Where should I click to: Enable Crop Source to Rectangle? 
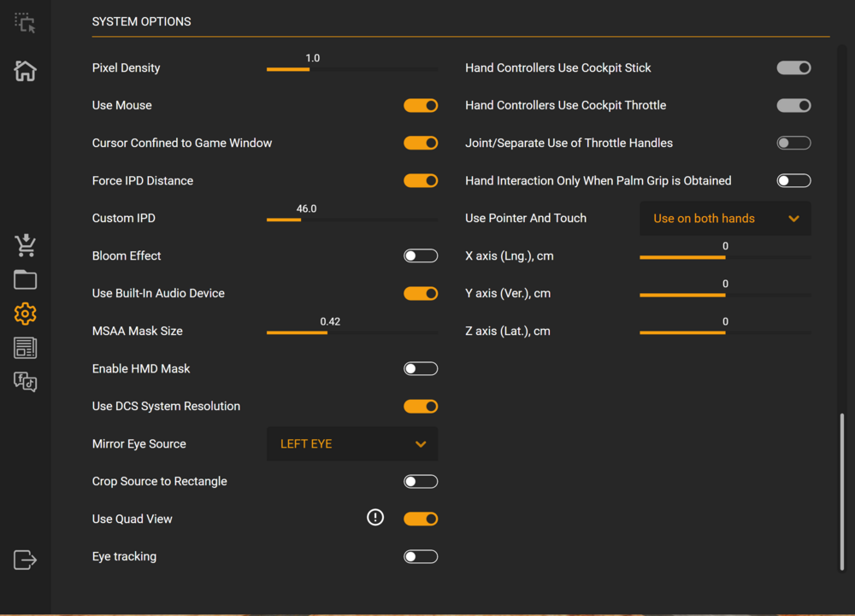(421, 481)
